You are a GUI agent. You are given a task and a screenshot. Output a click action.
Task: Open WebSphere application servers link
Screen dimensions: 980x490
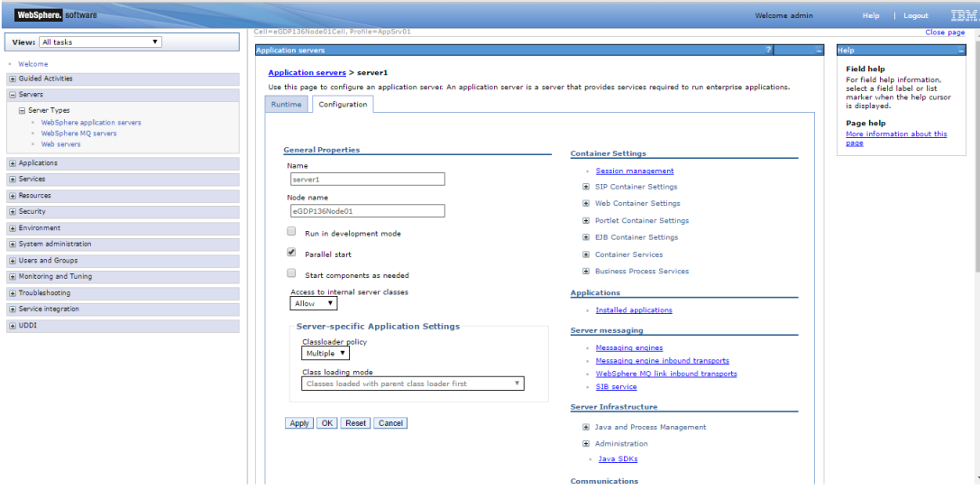click(x=91, y=123)
